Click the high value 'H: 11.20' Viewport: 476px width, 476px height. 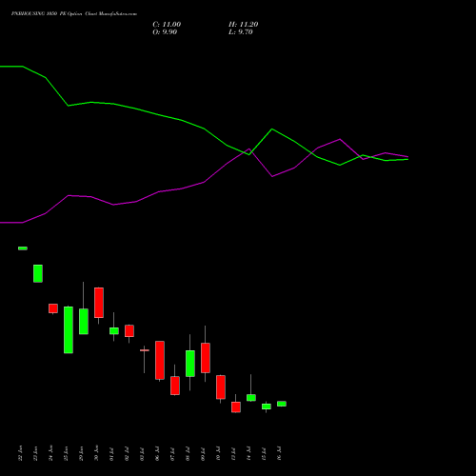coord(243,25)
